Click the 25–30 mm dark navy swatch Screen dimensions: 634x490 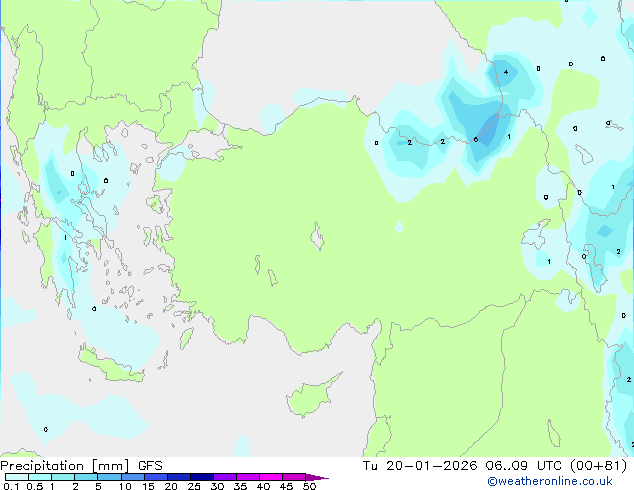point(202,477)
